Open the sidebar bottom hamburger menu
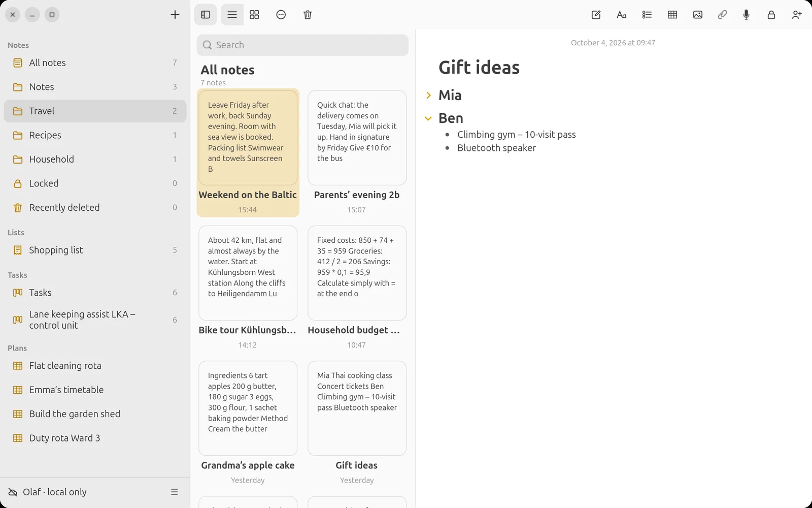Viewport: 812px width, 508px height. [175, 492]
